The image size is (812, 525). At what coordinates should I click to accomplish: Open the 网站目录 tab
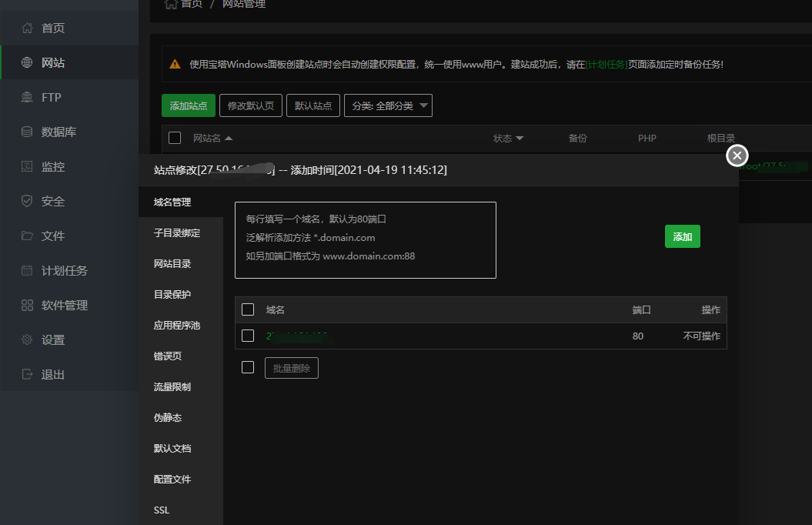181,263
